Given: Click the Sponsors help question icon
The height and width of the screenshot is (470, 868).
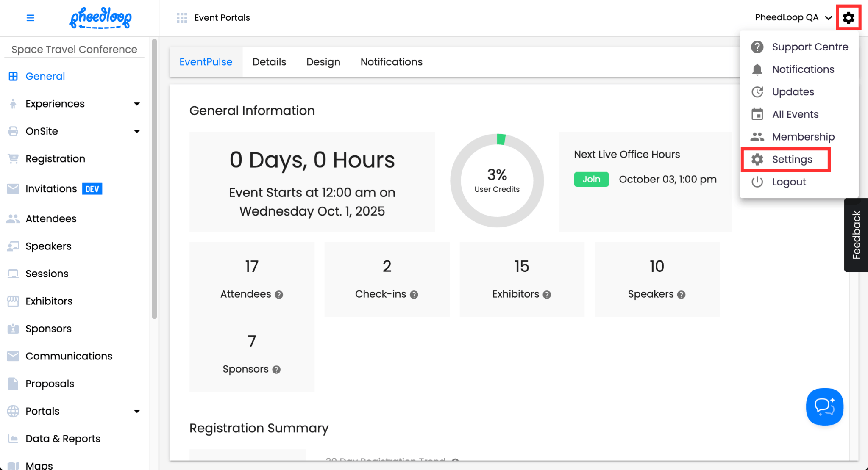Looking at the screenshot, I should click(x=276, y=370).
